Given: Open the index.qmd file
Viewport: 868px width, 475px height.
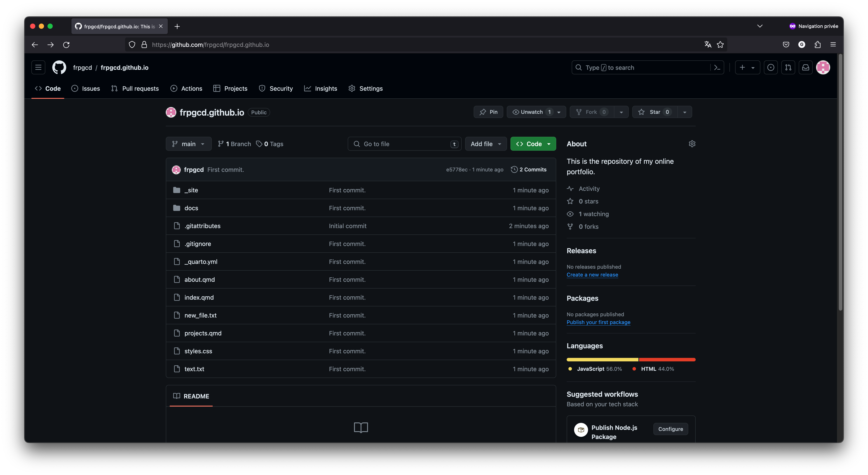Looking at the screenshot, I should click(199, 297).
